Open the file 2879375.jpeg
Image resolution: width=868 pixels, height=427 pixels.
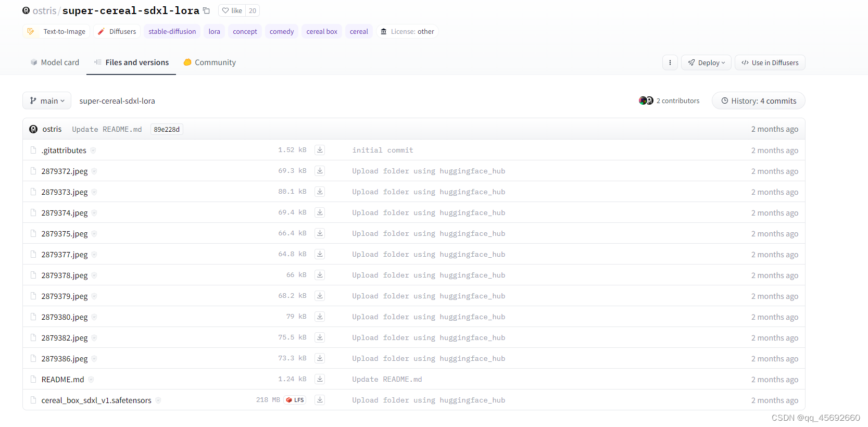[x=65, y=233]
